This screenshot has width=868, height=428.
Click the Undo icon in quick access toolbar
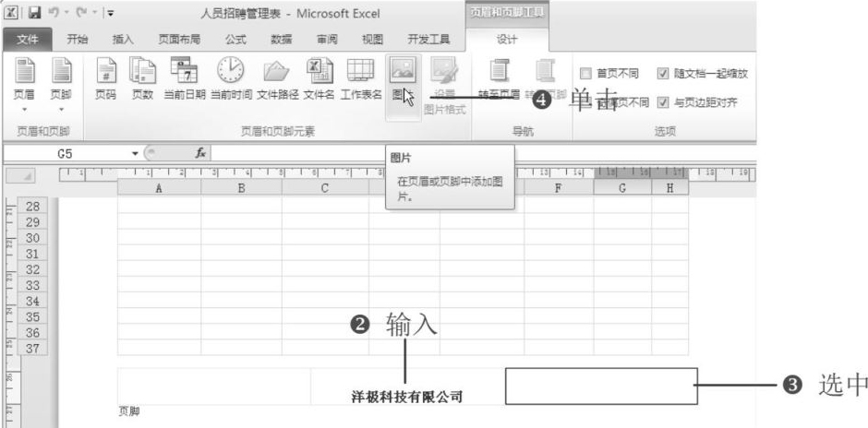(x=54, y=13)
